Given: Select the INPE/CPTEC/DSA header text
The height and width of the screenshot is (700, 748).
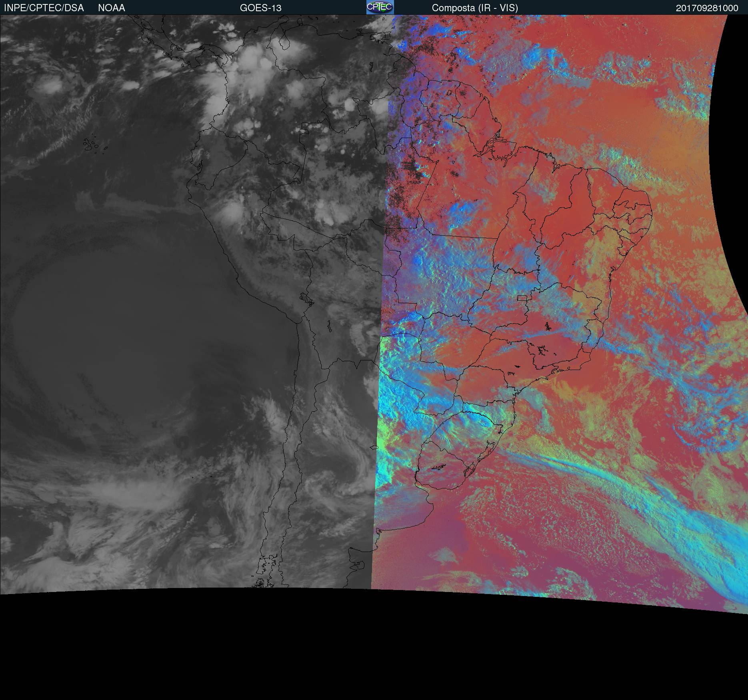Looking at the screenshot, I should click(44, 8).
